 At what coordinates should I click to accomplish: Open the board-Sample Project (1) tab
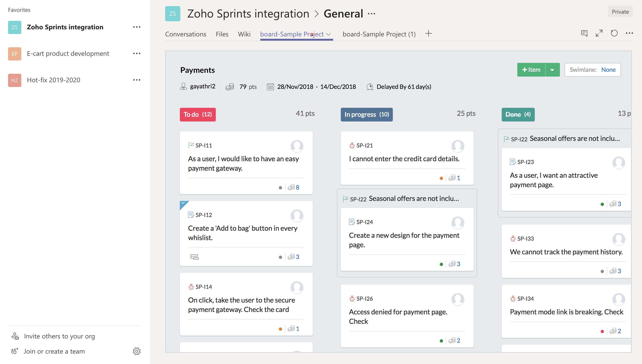tap(379, 34)
